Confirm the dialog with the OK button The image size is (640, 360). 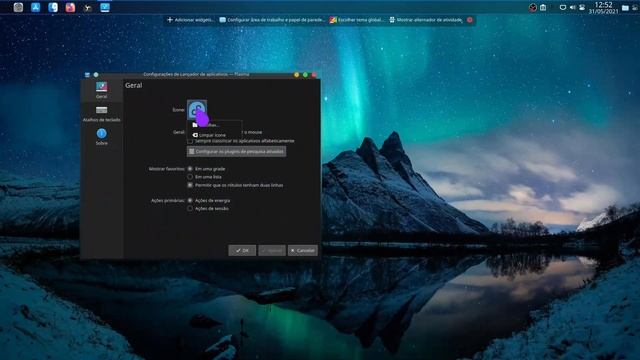(x=242, y=250)
